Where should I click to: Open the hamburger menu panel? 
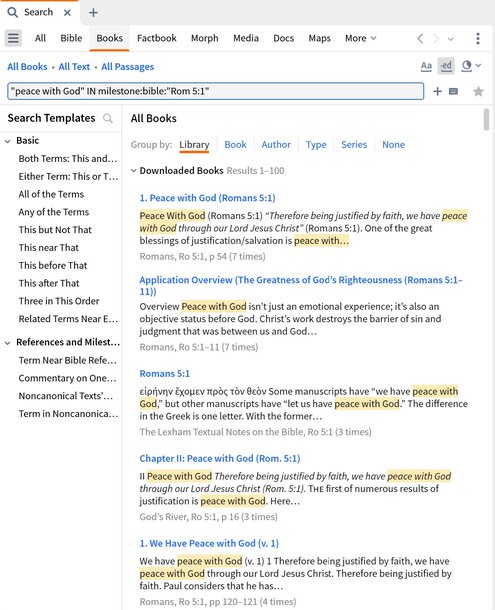point(13,38)
